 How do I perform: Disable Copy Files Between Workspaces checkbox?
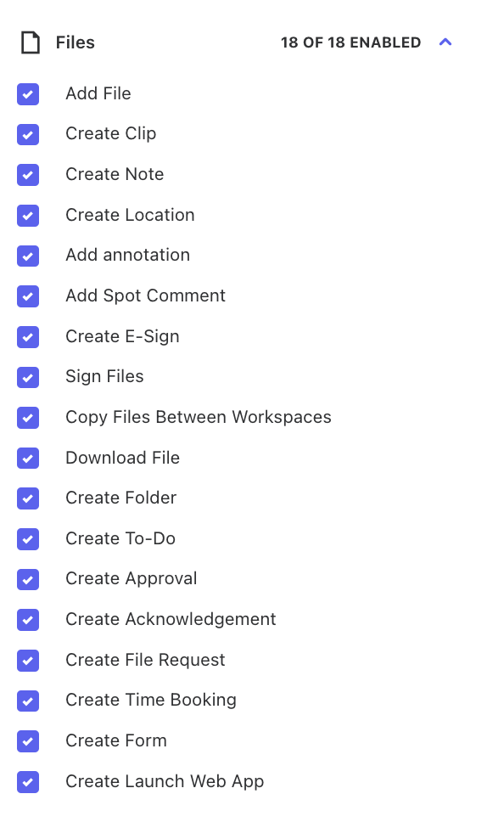click(28, 418)
